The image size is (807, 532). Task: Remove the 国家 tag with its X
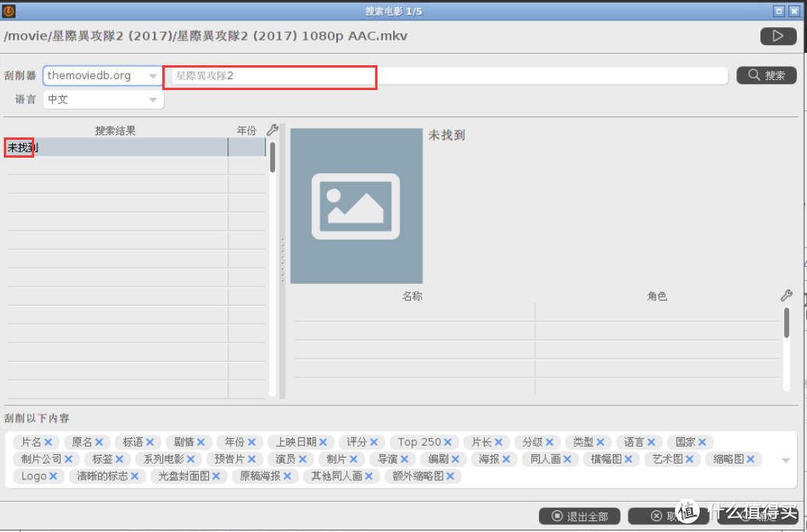click(x=702, y=442)
